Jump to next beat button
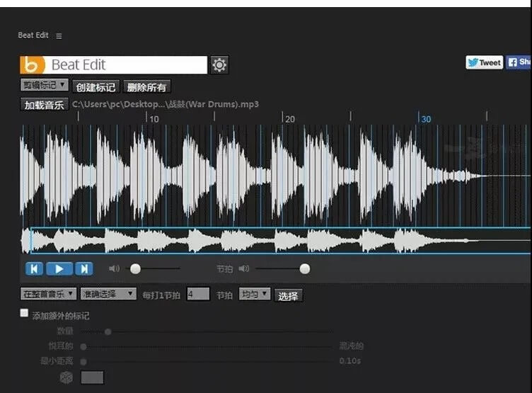This screenshot has height=393, width=532. click(84, 268)
